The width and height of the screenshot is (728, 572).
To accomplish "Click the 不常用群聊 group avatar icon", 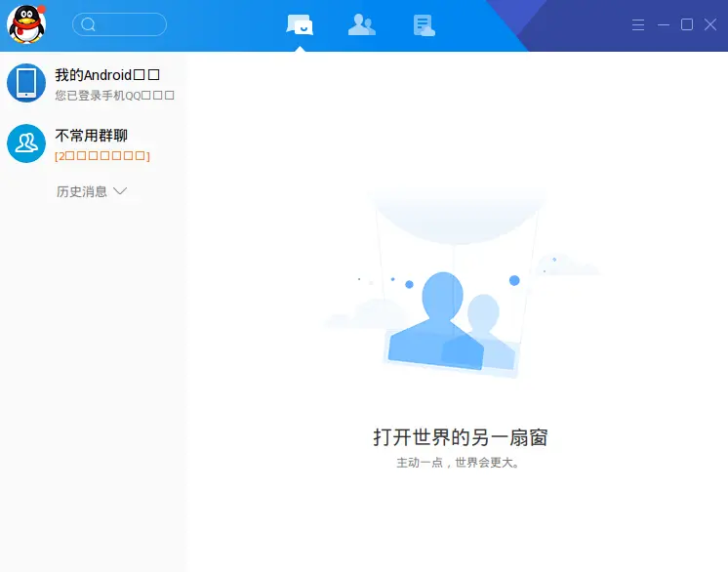I will pos(26,143).
